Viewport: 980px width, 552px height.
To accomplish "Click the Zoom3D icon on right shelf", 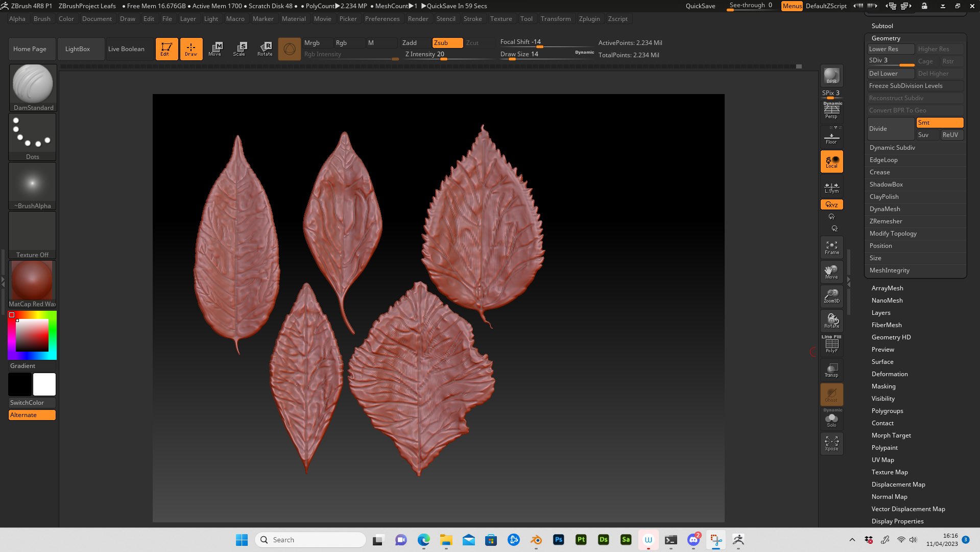I will pos(831,295).
